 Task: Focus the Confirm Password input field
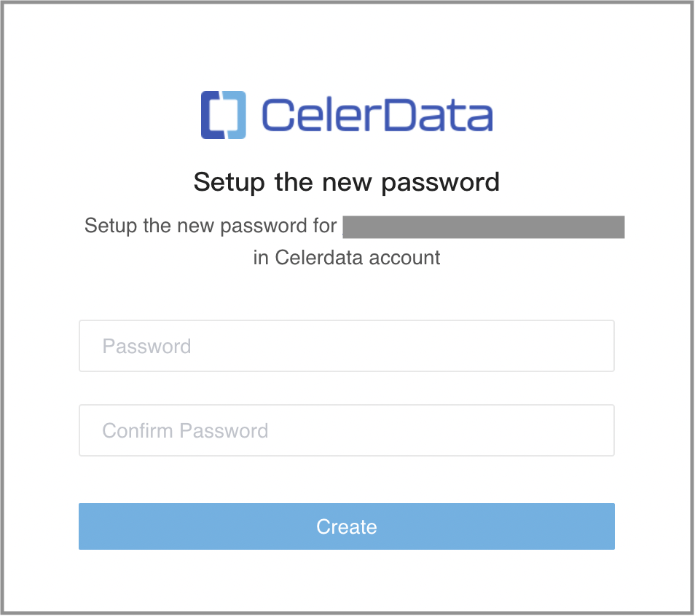tap(347, 430)
